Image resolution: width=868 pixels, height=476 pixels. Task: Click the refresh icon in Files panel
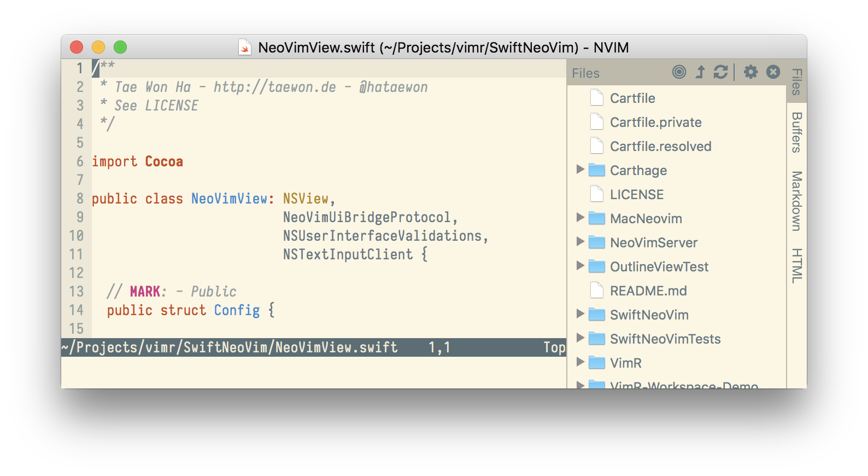click(x=720, y=72)
